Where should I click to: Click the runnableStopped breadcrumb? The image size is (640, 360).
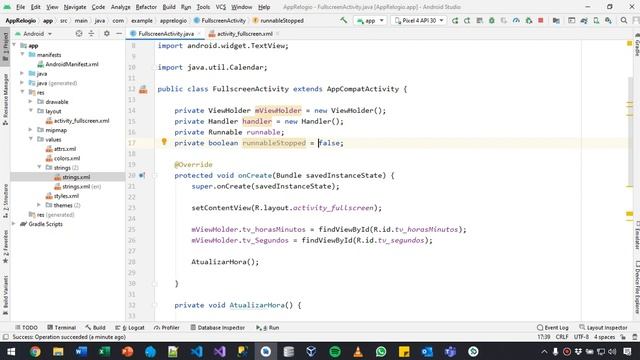tap(278, 20)
